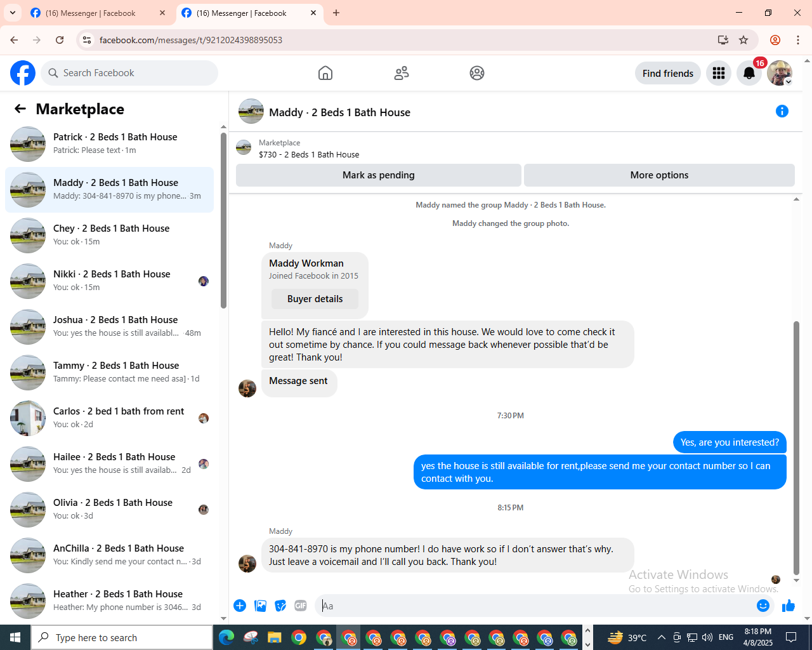Send a thumbs-up like
The image size is (812, 650).
coord(789,606)
